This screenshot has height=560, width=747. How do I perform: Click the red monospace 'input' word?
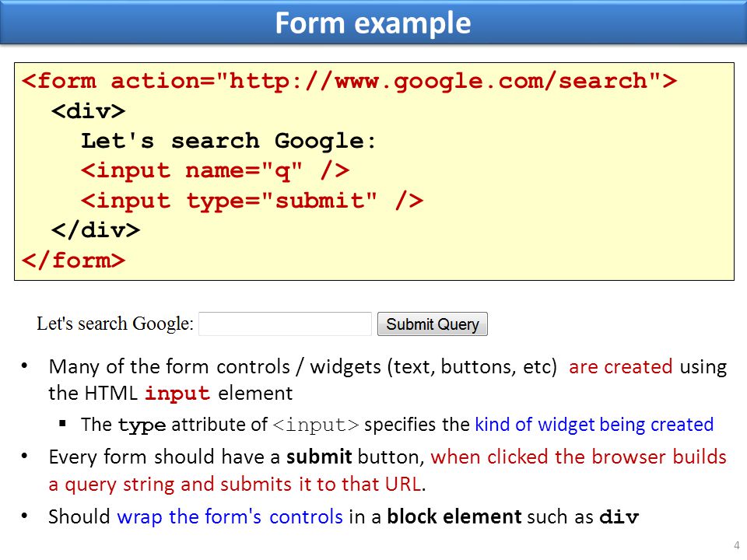(x=177, y=394)
